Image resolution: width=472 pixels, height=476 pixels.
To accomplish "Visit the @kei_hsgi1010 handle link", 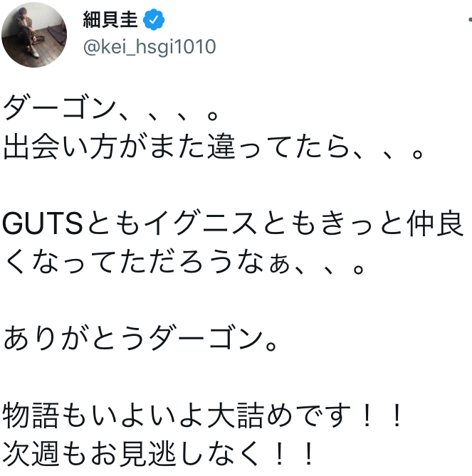I will tap(150, 47).
